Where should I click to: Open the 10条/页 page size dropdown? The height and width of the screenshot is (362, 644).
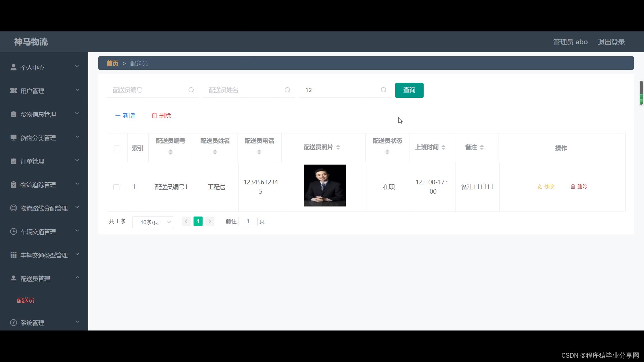pyautogui.click(x=153, y=222)
